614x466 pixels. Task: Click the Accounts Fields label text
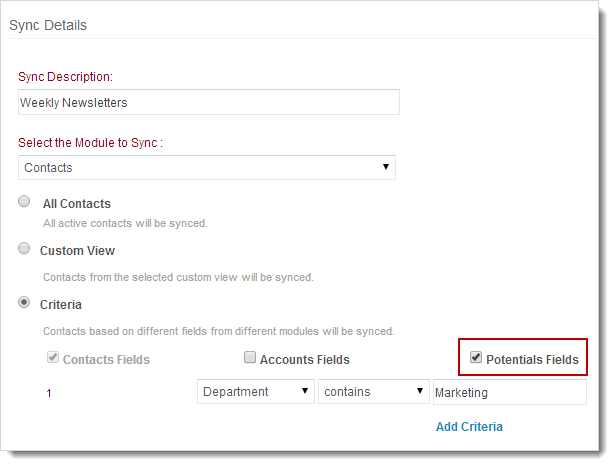(x=304, y=359)
